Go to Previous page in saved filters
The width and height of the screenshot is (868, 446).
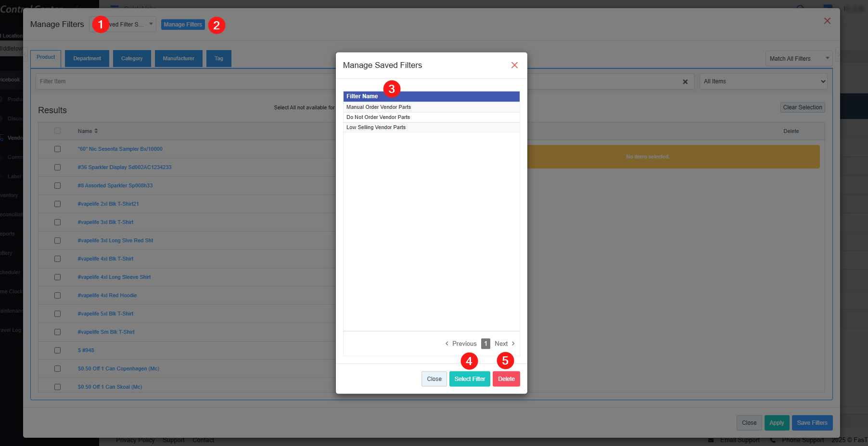click(x=461, y=343)
